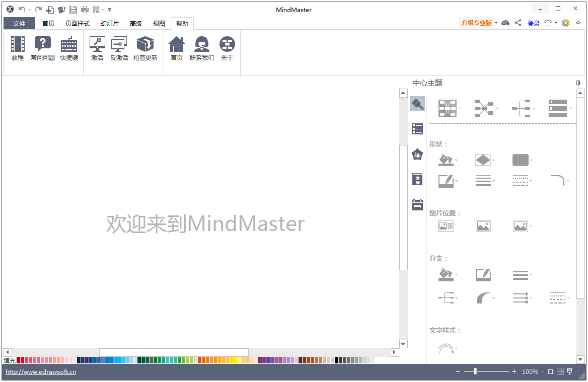Click the horizontal scrollbar right arrow
Viewport: 588px width, 382px height.
pos(394,352)
